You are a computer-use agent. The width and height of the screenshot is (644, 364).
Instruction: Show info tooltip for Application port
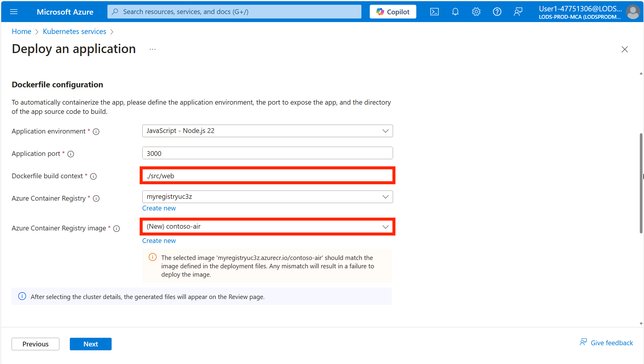(x=71, y=154)
